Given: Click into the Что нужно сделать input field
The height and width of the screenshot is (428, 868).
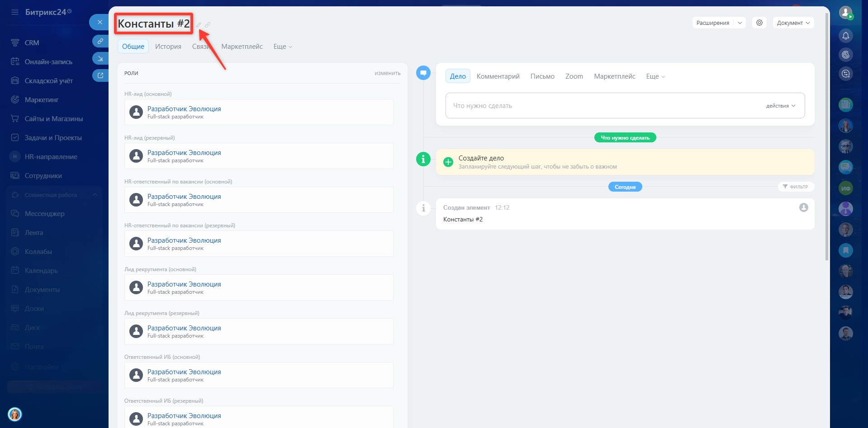Looking at the screenshot, I should pyautogui.click(x=602, y=106).
